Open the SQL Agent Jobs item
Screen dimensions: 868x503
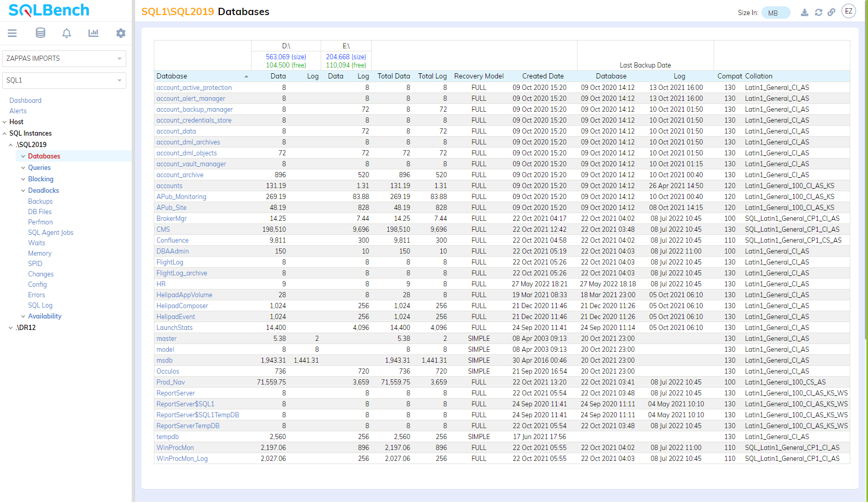tap(51, 232)
